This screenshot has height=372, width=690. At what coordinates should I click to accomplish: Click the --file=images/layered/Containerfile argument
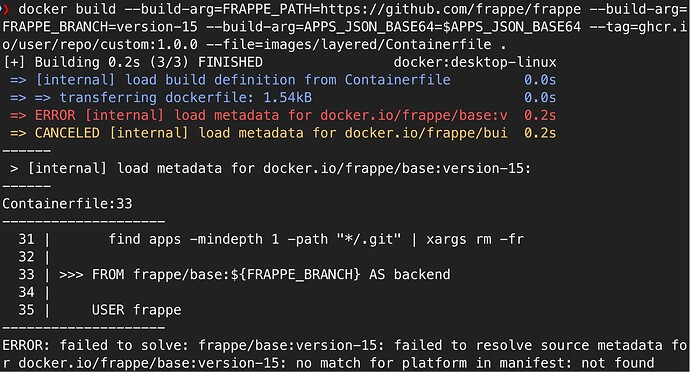click(349, 44)
